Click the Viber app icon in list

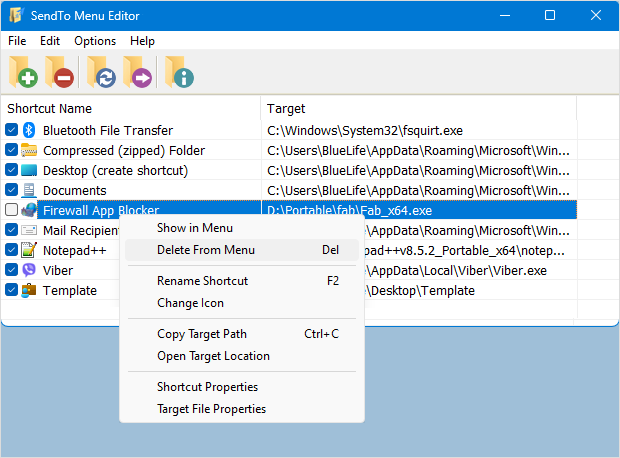point(29,270)
